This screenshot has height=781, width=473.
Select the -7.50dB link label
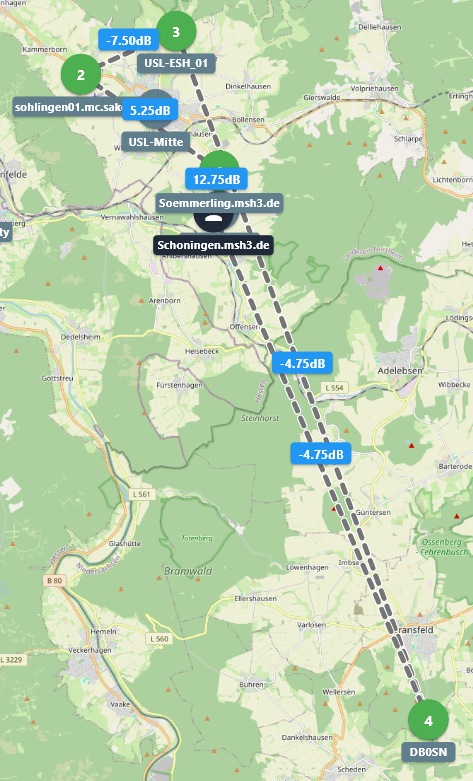click(128, 40)
